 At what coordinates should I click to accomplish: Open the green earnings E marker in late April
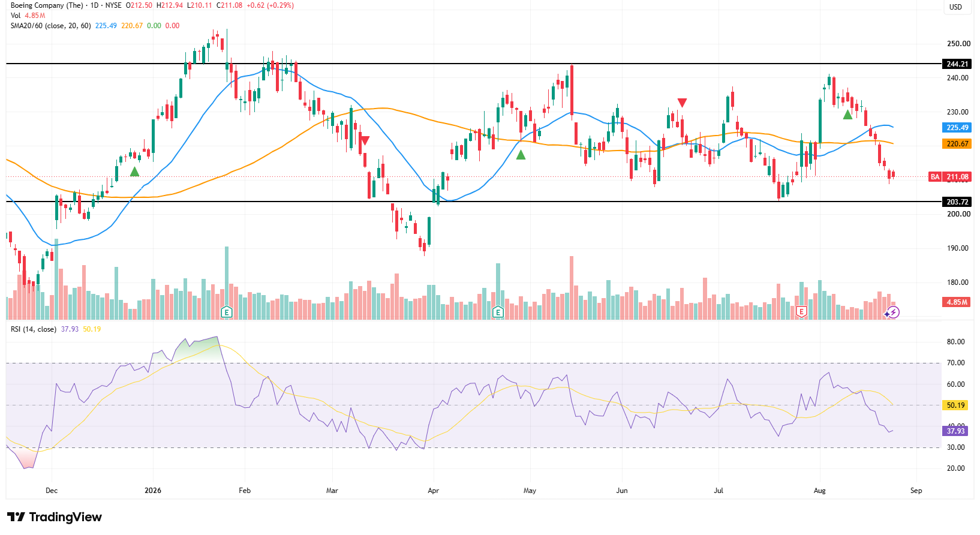coord(498,312)
